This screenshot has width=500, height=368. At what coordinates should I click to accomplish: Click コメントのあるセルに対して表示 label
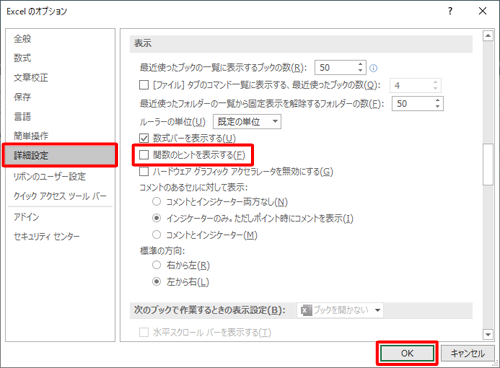(x=194, y=187)
